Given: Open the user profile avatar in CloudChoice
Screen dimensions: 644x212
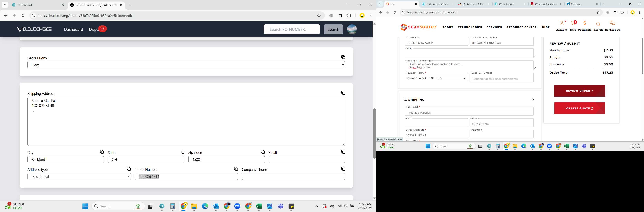Looking at the screenshot, I should (x=352, y=29).
